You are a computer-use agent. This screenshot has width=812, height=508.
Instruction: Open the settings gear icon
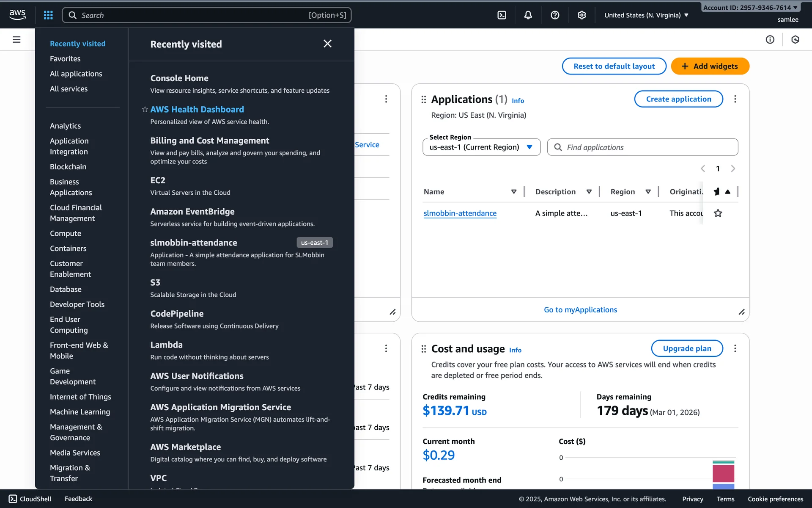[582, 15]
